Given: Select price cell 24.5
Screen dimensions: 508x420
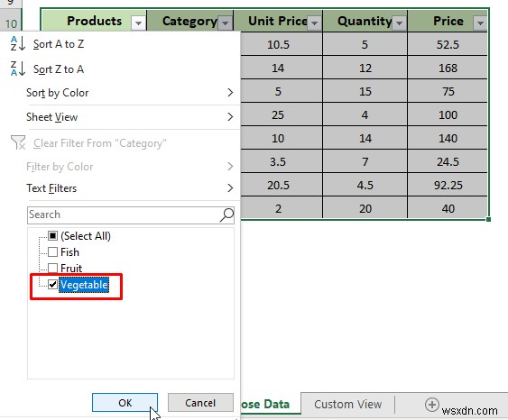Looking at the screenshot, I should click(x=448, y=161).
